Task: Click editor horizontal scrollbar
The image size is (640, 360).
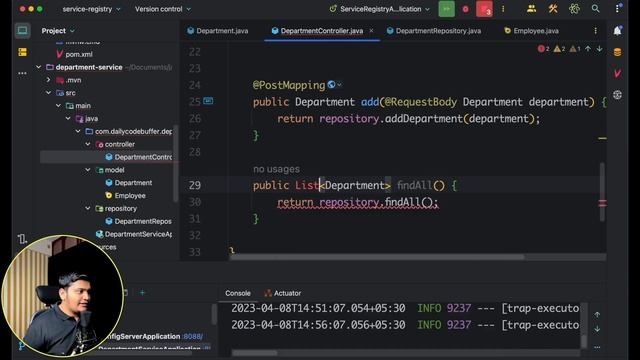Action: [x=377, y=257]
